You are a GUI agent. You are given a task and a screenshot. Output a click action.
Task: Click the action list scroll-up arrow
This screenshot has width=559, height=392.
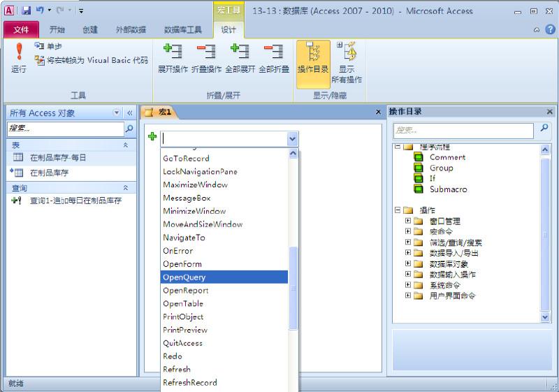[293, 154]
